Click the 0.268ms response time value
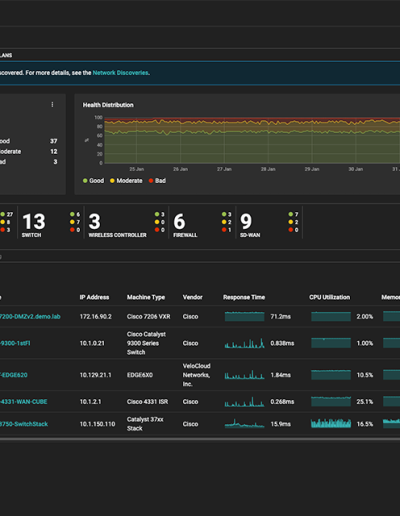400x516 pixels. pos(282,402)
